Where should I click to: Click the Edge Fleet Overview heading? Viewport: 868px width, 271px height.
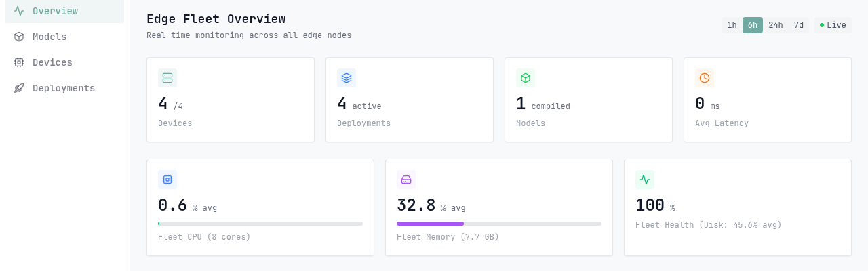pos(216,19)
